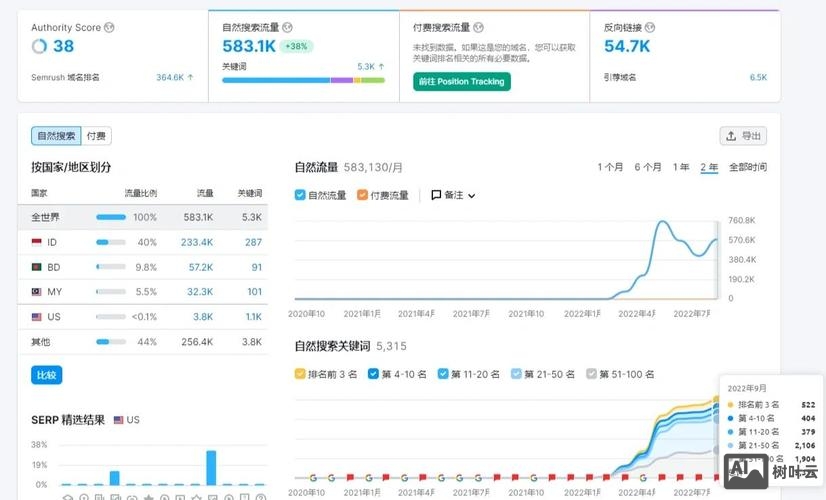Viewport: 826px width, 500px height.
Task: Click the 3.8K traffic value for US
Action: click(x=203, y=317)
